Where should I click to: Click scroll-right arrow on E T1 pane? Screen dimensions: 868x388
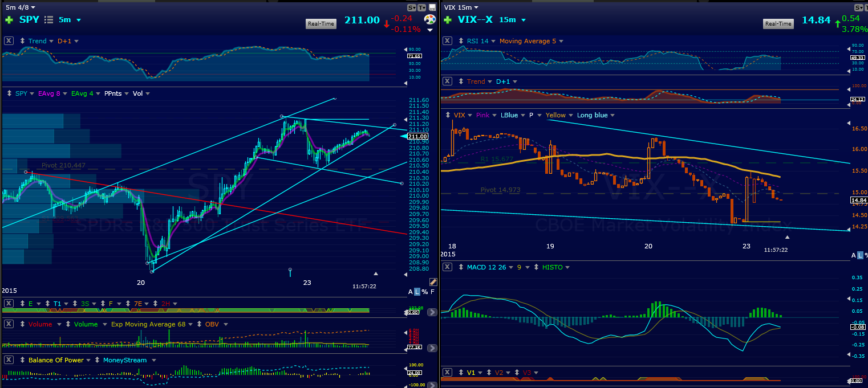(x=432, y=312)
